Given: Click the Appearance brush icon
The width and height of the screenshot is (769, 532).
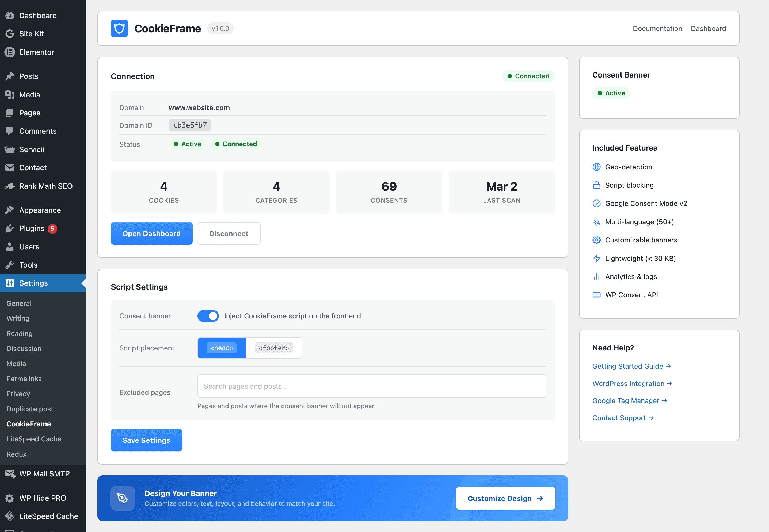Looking at the screenshot, I should (10, 210).
